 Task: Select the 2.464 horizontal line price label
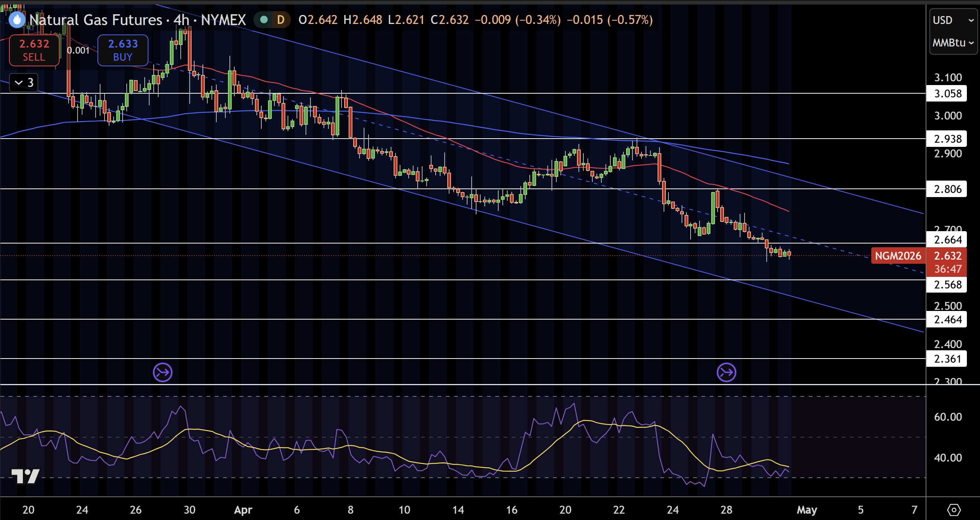tap(947, 320)
